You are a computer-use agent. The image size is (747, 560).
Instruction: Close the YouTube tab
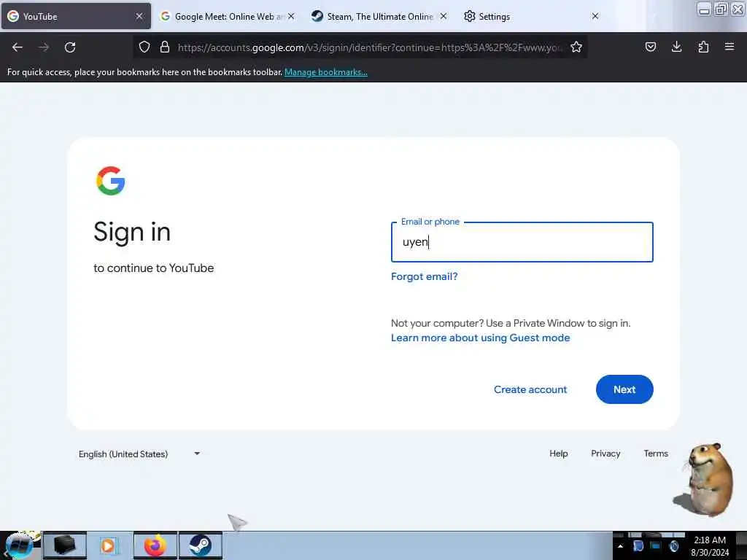click(139, 16)
